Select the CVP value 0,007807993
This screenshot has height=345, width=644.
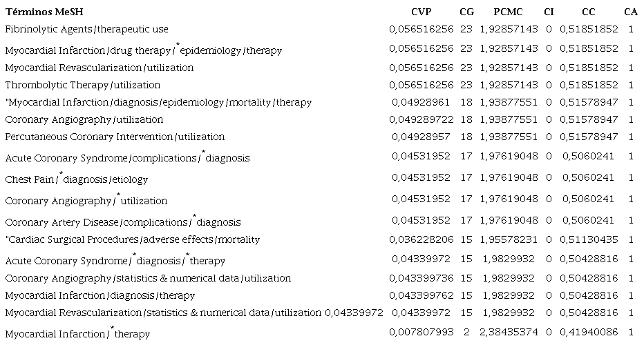click(x=421, y=332)
